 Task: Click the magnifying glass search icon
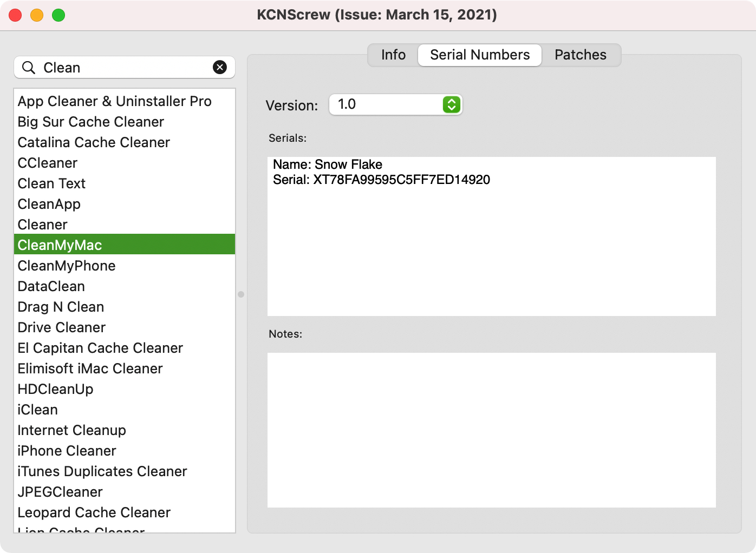[28, 68]
